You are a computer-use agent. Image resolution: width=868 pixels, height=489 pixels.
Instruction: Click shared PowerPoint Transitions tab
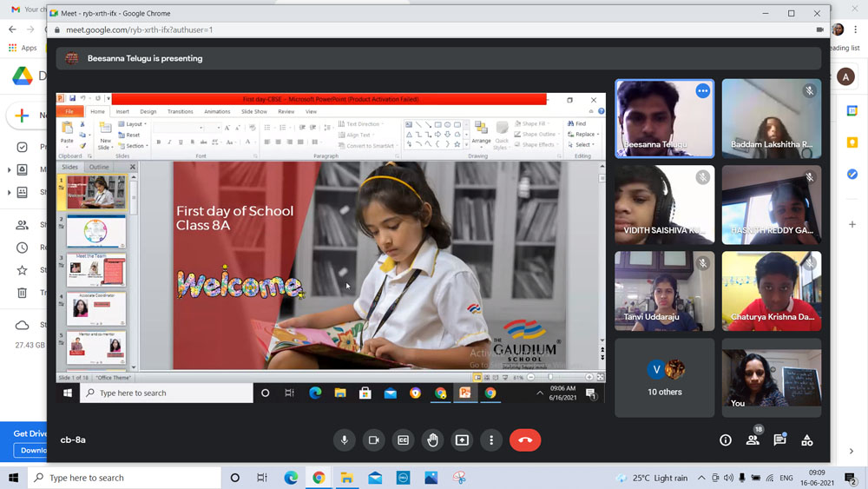[181, 111]
